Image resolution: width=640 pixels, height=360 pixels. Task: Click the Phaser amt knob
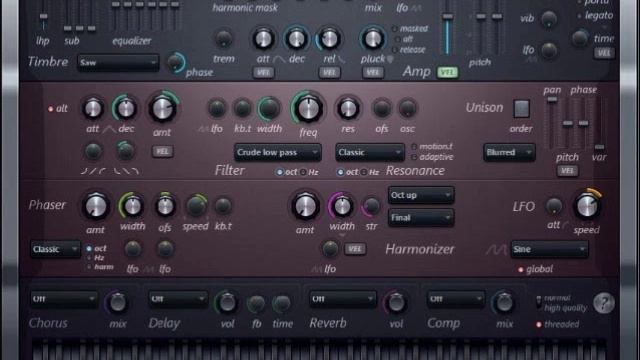click(x=96, y=206)
